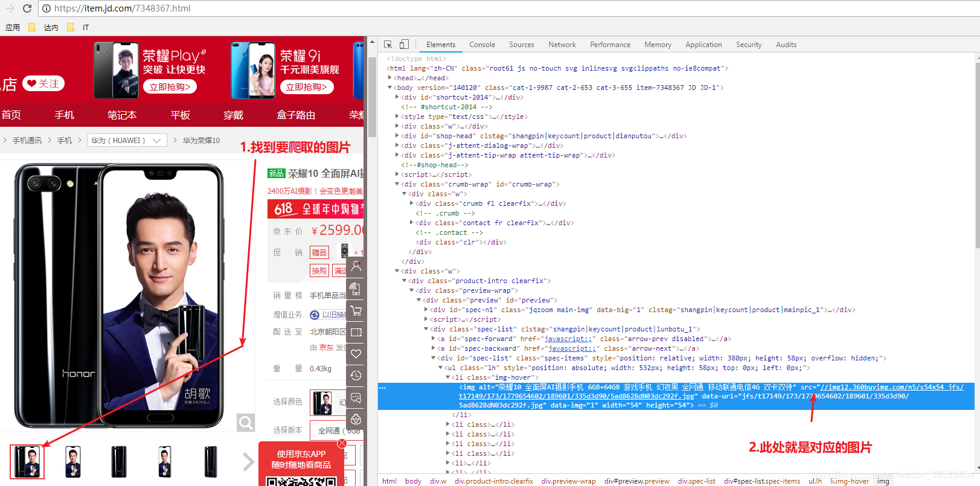
Task: Activate the DevTools inspect element picker
Action: click(388, 45)
